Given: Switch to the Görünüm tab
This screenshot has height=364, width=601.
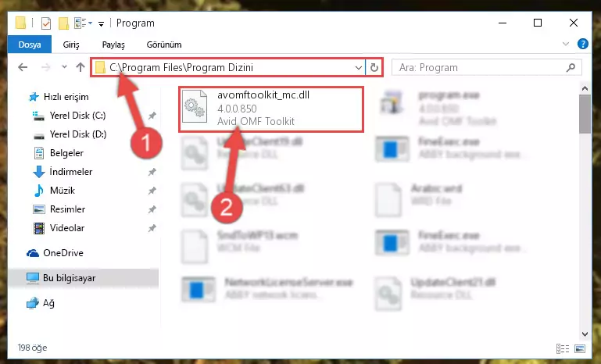Looking at the screenshot, I should 164,45.
